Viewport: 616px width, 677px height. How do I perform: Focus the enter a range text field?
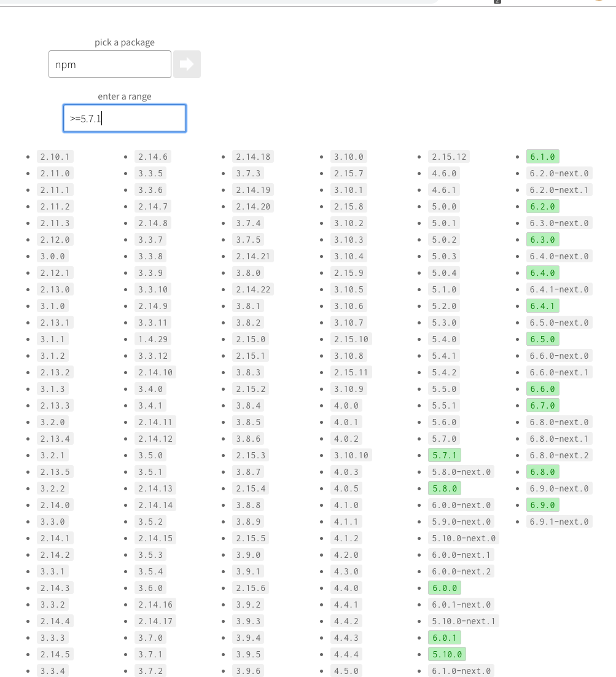[125, 118]
